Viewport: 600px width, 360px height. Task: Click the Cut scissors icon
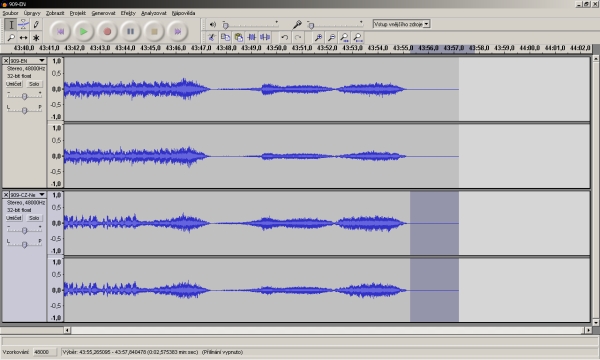[212, 37]
